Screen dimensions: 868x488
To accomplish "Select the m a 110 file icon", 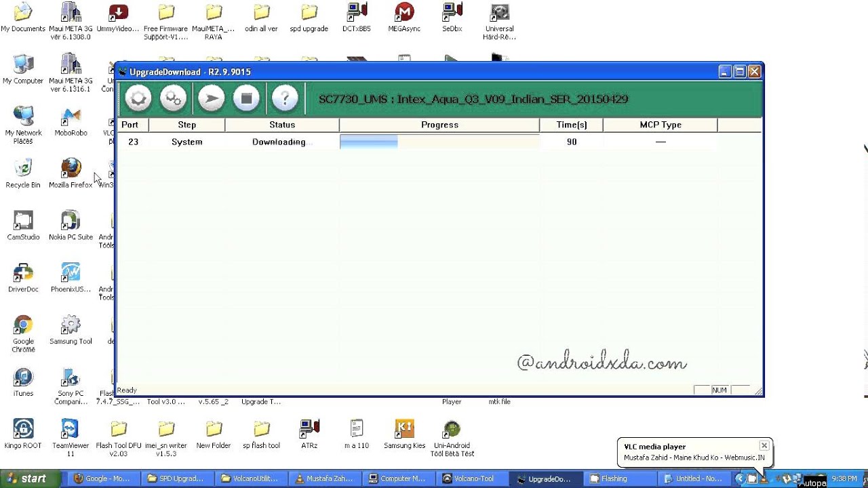I will [357, 434].
